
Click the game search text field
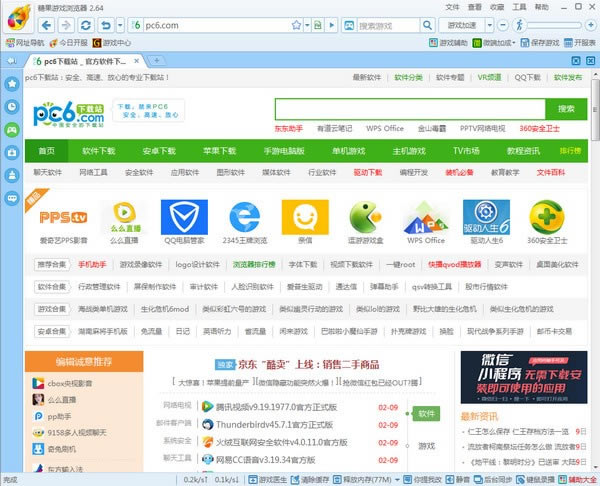point(387,26)
